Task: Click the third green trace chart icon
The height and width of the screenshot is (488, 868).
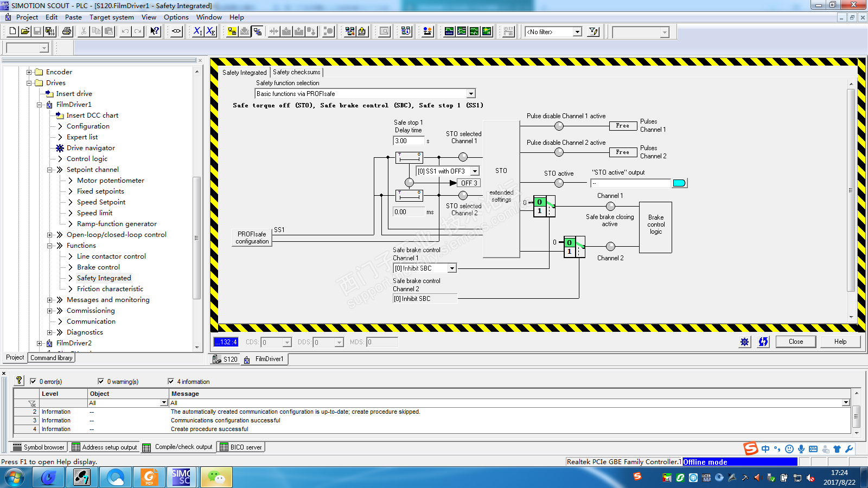Action: [x=474, y=31]
